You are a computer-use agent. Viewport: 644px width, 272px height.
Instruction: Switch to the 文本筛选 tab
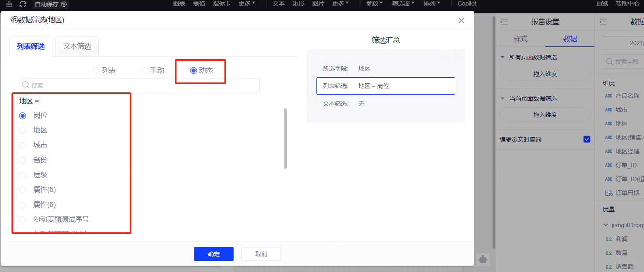click(x=77, y=46)
